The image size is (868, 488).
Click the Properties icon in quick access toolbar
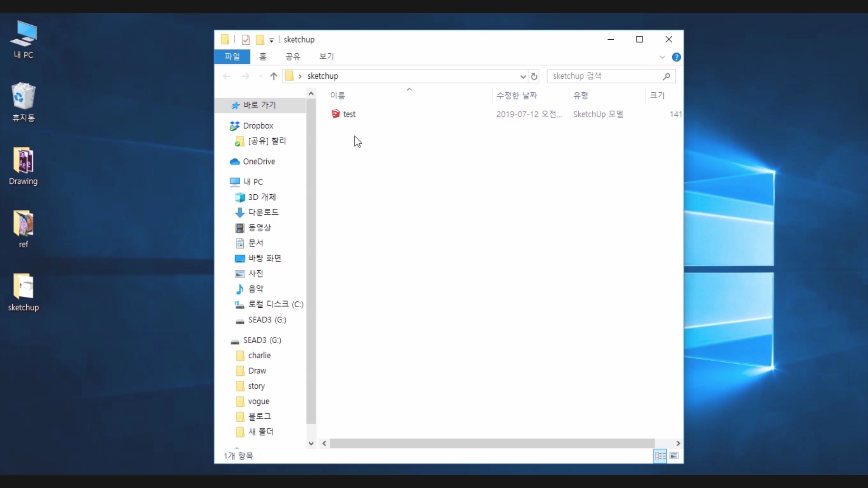pos(245,40)
